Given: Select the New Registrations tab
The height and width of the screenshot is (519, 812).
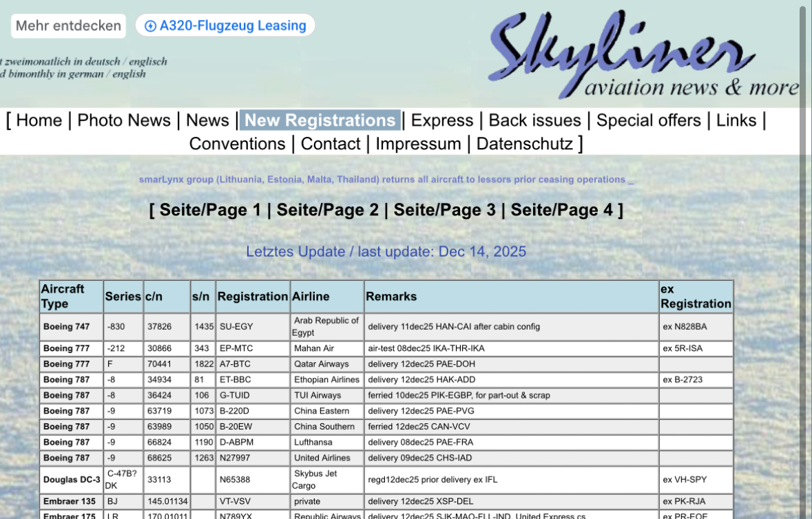Looking at the screenshot, I should (320, 120).
